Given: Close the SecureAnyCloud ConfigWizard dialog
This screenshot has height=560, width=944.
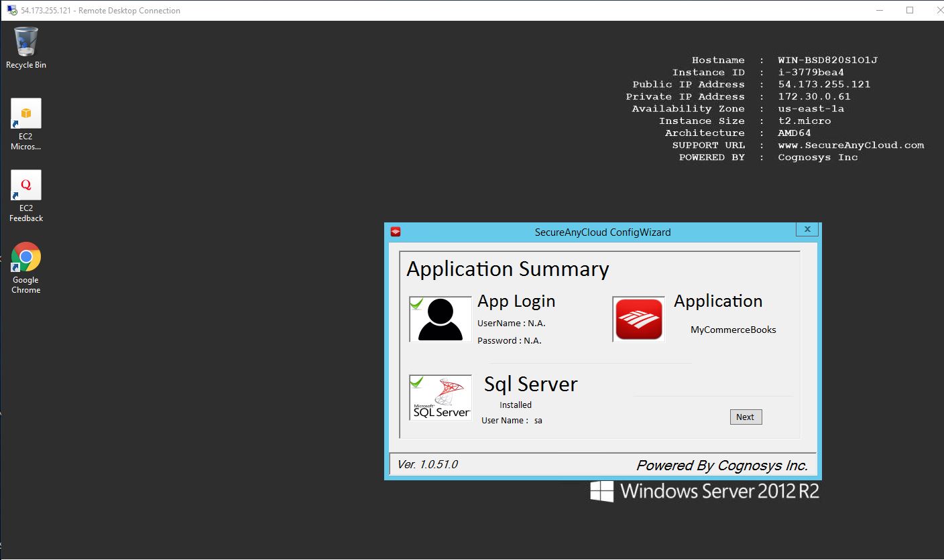Looking at the screenshot, I should (807, 229).
